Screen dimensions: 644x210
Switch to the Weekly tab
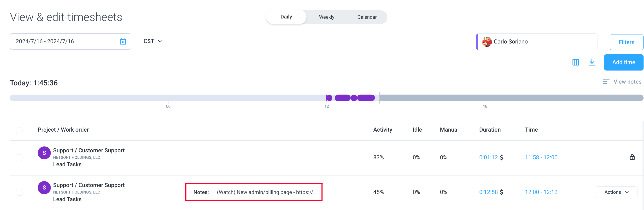pyautogui.click(x=326, y=17)
